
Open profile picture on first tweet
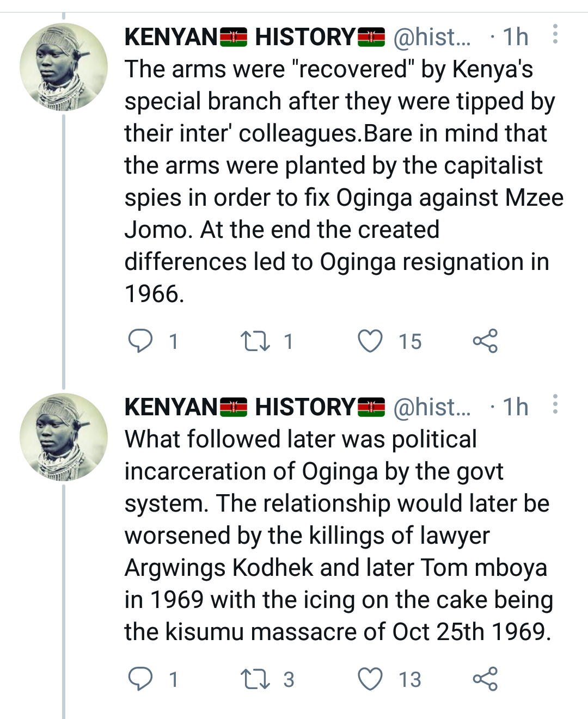point(64,67)
